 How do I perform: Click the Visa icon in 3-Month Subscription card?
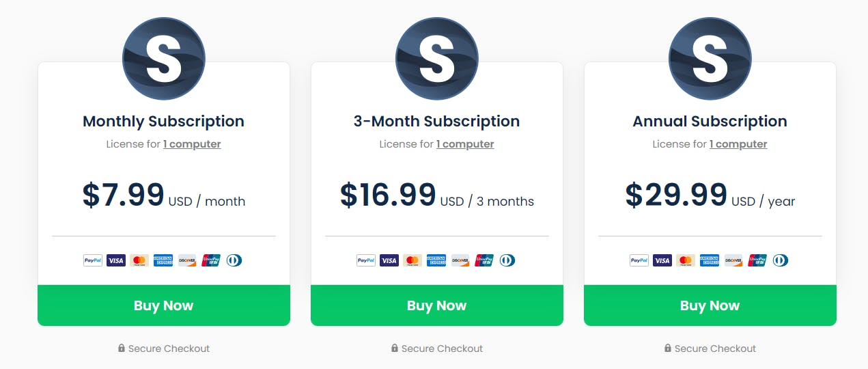point(389,260)
